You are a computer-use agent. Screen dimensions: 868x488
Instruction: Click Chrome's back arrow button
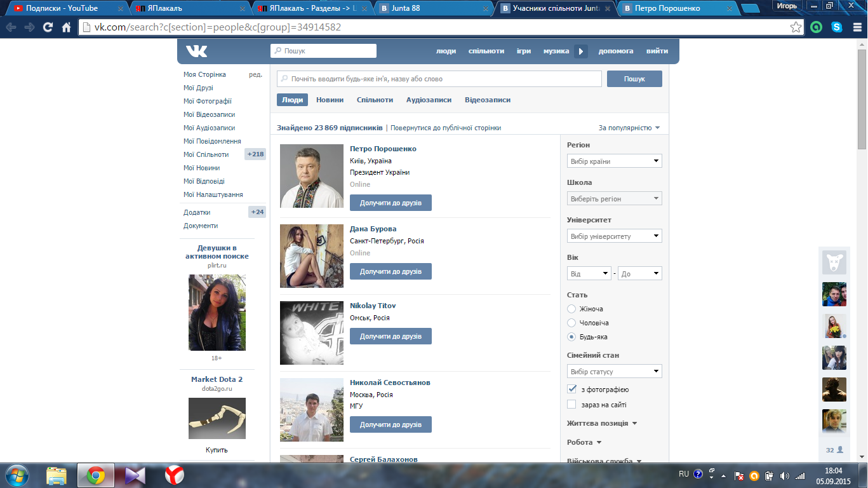click(x=11, y=27)
